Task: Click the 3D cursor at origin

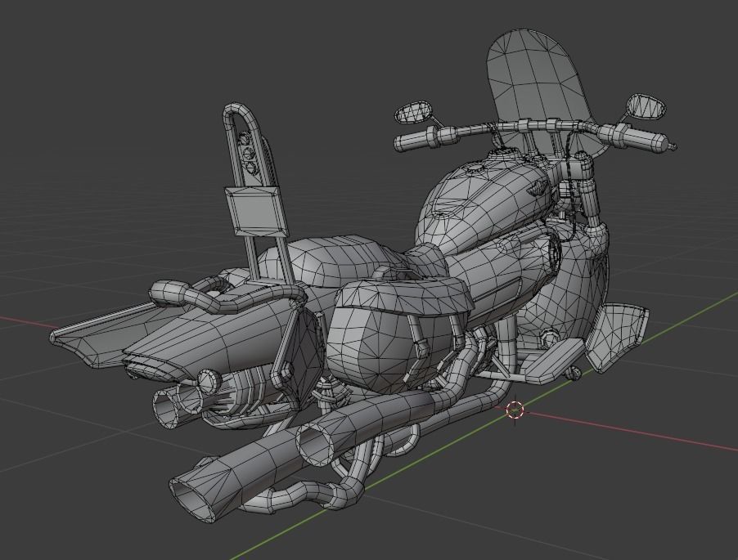Action: coord(515,410)
